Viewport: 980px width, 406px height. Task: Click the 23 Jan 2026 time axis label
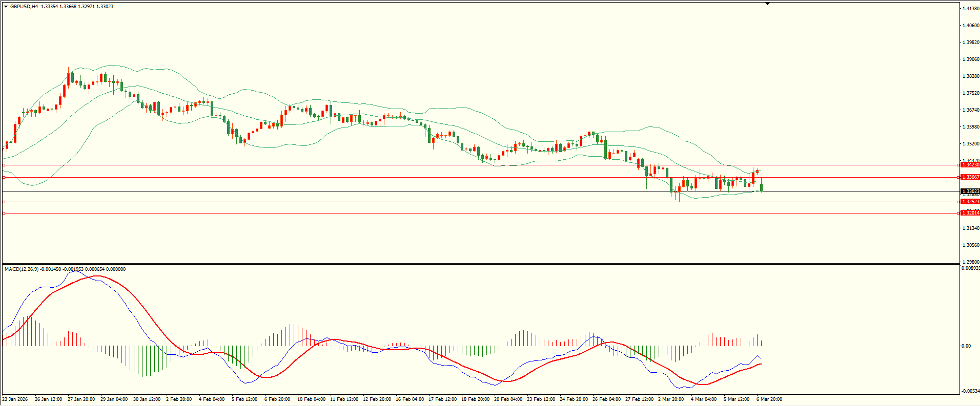(x=15, y=399)
